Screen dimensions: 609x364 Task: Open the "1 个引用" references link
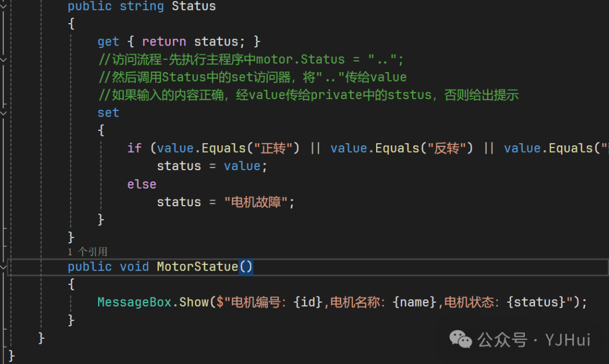[87, 252]
